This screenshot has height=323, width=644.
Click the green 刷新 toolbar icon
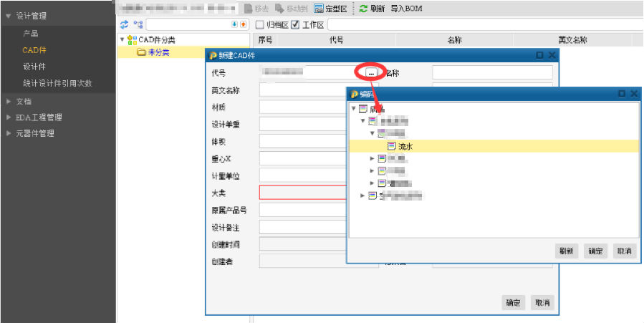point(363,9)
